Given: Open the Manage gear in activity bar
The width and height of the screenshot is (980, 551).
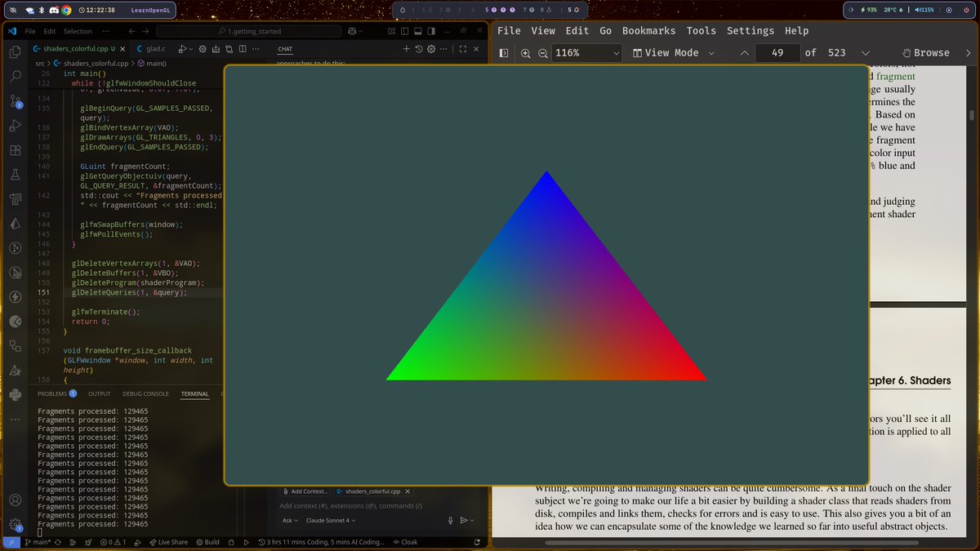Looking at the screenshot, I should click(15, 525).
